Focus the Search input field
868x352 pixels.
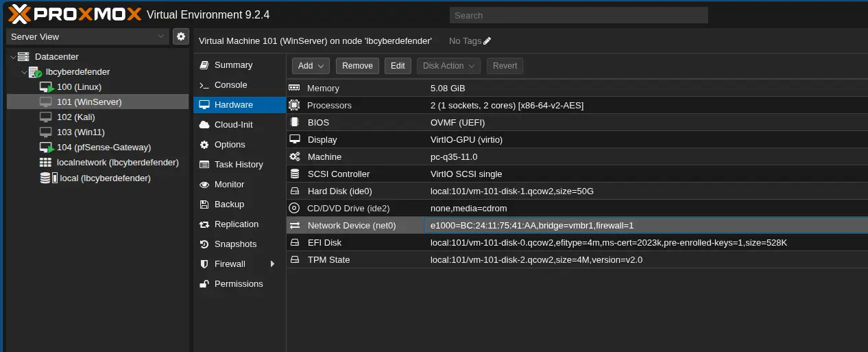(x=579, y=15)
